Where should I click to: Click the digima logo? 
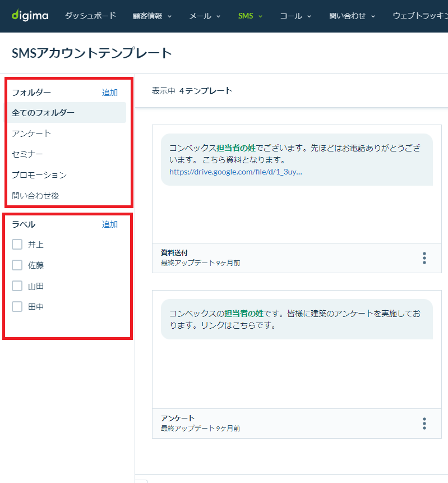click(x=30, y=15)
